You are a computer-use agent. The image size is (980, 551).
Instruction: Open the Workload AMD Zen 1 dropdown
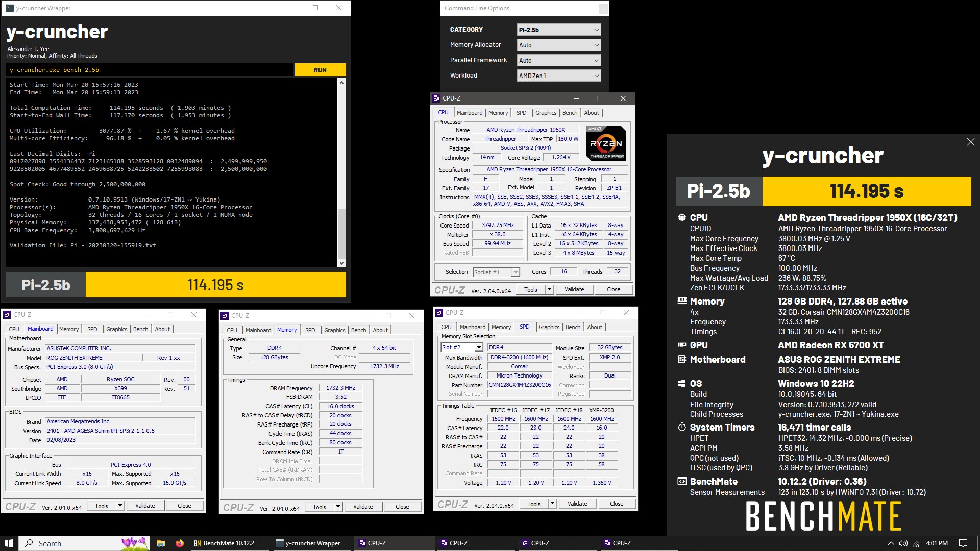coord(559,76)
